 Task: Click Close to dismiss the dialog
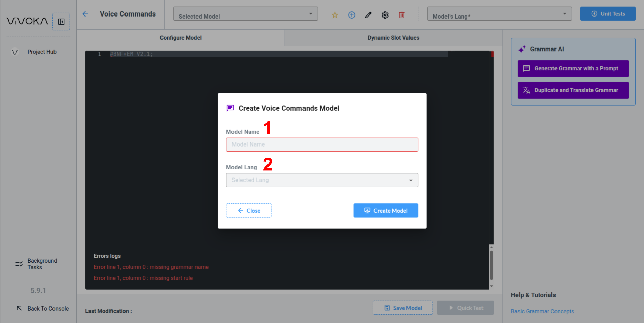[x=249, y=211]
